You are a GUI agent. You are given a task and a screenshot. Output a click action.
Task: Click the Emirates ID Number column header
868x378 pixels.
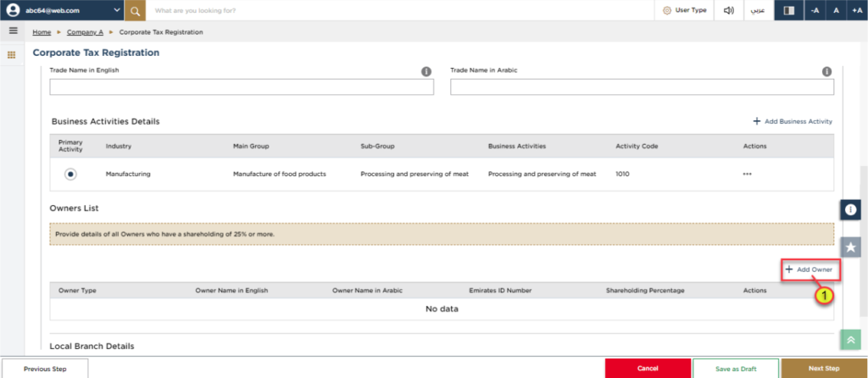point(500,290)
